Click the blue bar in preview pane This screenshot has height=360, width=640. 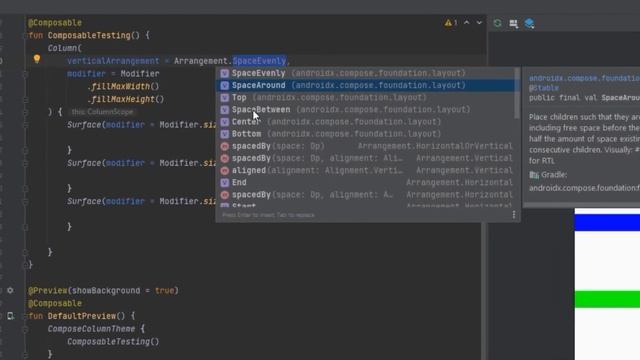(607, 223)
